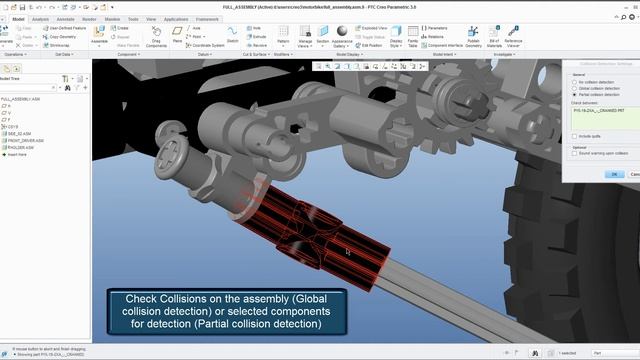Click Component Interface tool
The height and width of the screenshot is (360, 640).
coord(442,45)
